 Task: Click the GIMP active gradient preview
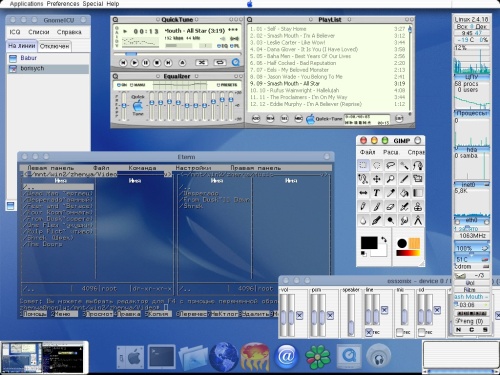click(x=408, y=253)
